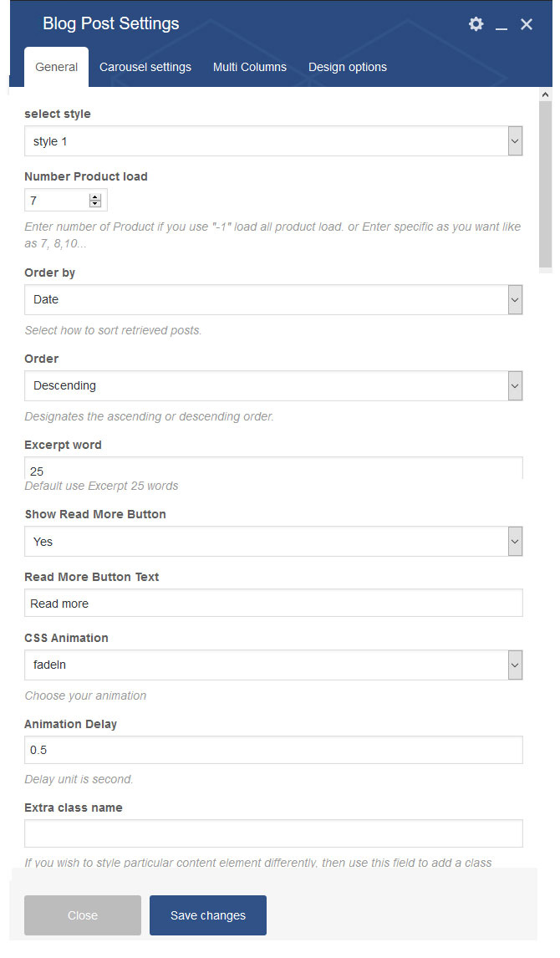Click the Save changes button
Viewport: 560px width, 958px height.
click(208, 915)
